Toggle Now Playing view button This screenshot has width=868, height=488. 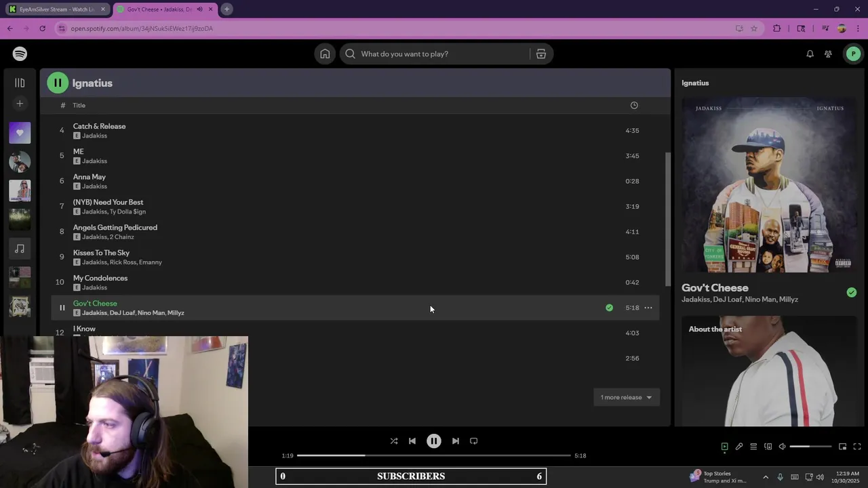coord(724,447)
